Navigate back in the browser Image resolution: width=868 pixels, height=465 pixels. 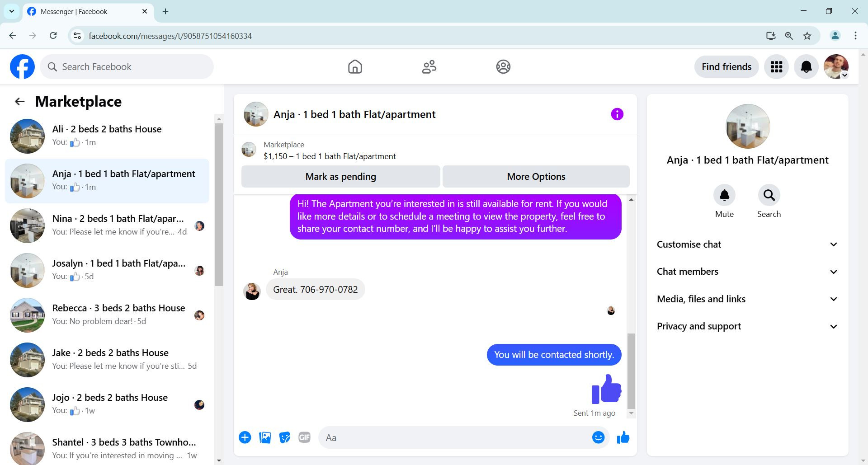point(13,36)
